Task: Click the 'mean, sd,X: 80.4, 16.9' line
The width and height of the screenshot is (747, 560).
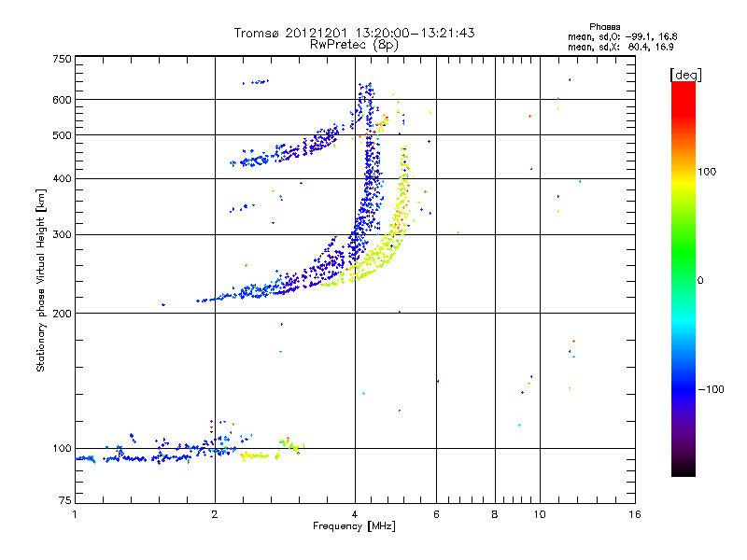Action: (620, 47)
